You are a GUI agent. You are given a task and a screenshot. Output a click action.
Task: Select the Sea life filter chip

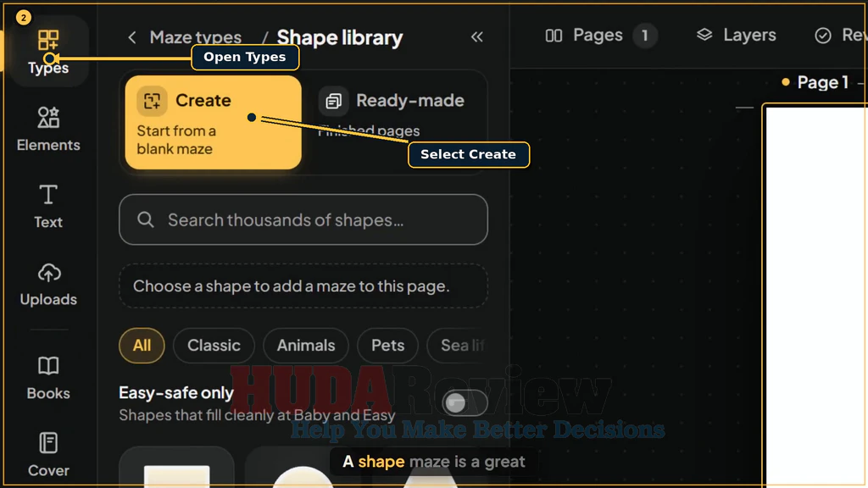459,346
